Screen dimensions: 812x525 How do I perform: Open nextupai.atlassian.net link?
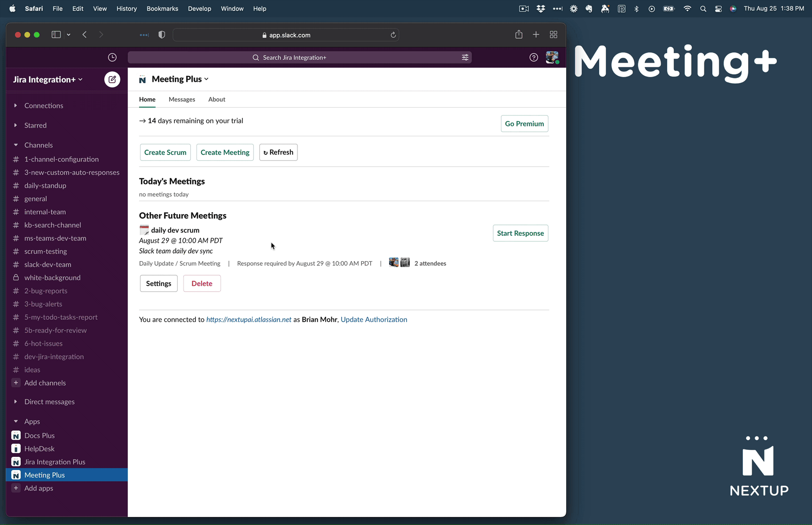249,319
